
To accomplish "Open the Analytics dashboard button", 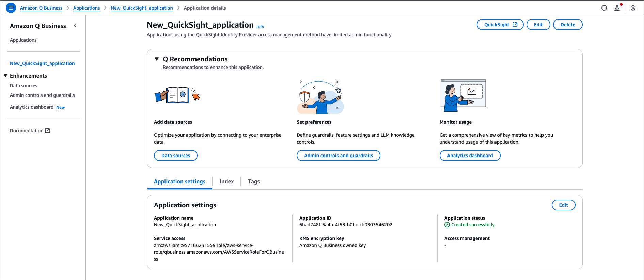I will pyautogui.click(x=470, y=156).
